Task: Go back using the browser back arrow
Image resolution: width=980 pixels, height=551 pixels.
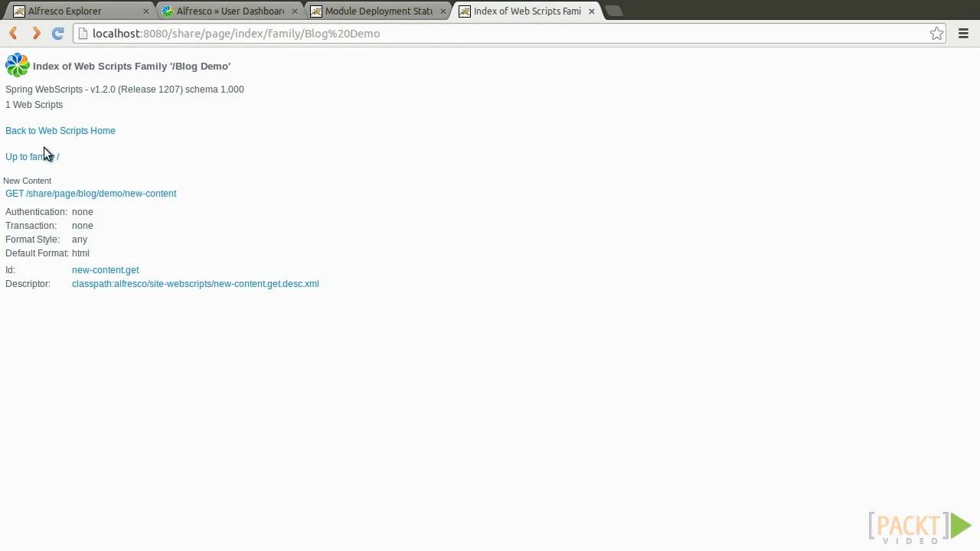Action: click(x=13, y=33)
